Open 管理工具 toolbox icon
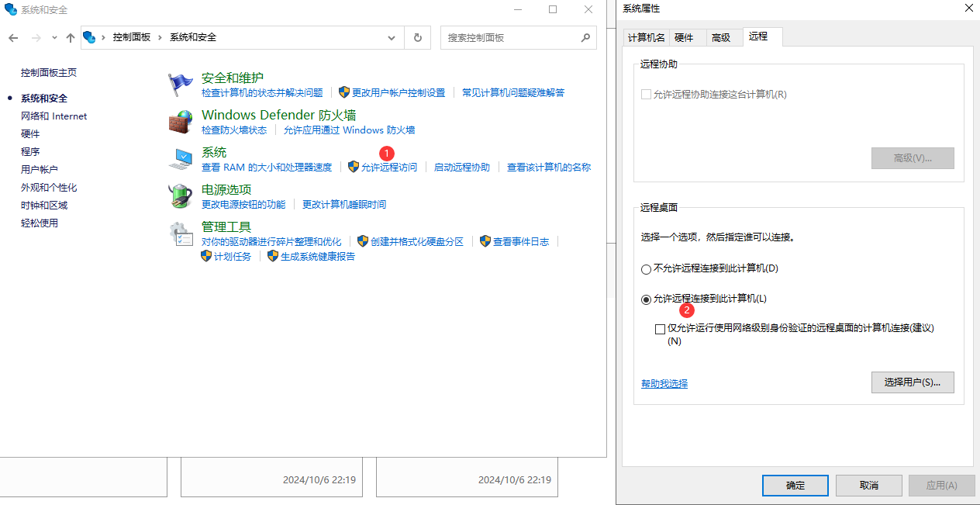Screen dimensions: 980x505 [180, 233]
